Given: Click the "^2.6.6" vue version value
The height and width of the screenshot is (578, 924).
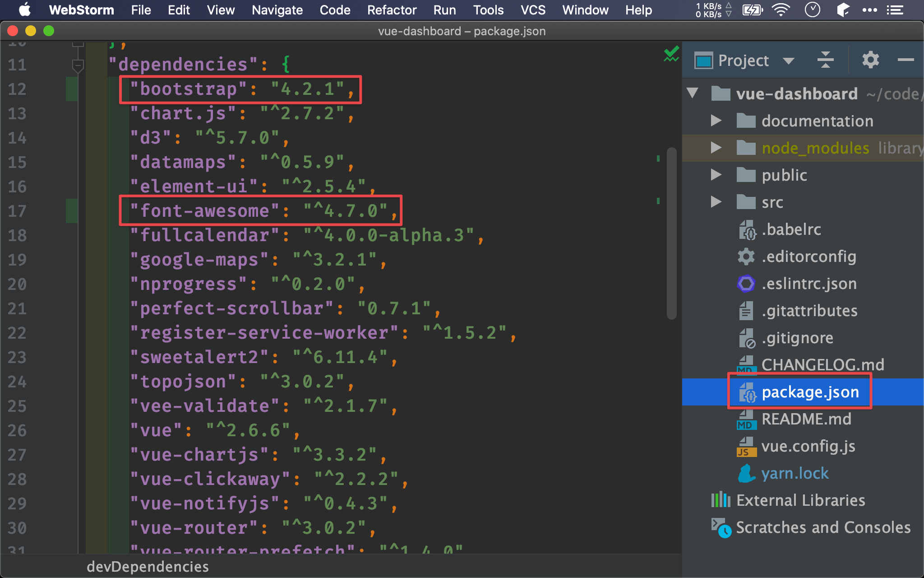Looking at the screenshot, I should (247, 430).
